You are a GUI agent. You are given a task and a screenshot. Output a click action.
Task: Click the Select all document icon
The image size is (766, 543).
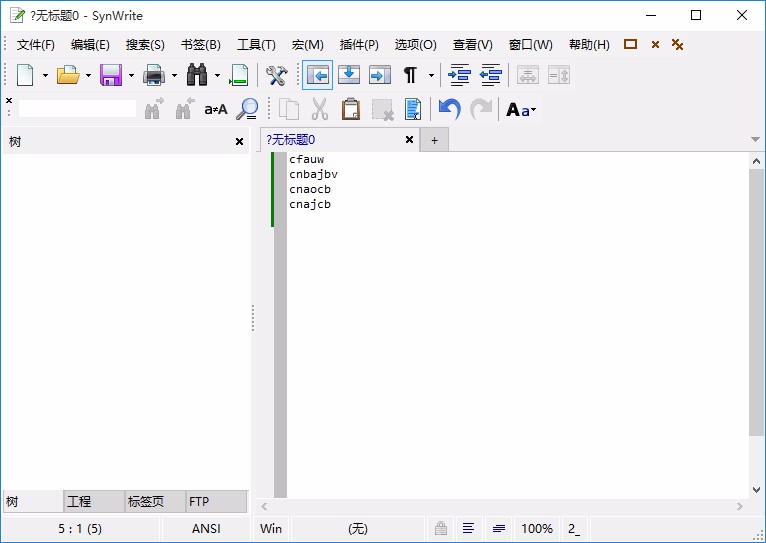coord(413,109)
